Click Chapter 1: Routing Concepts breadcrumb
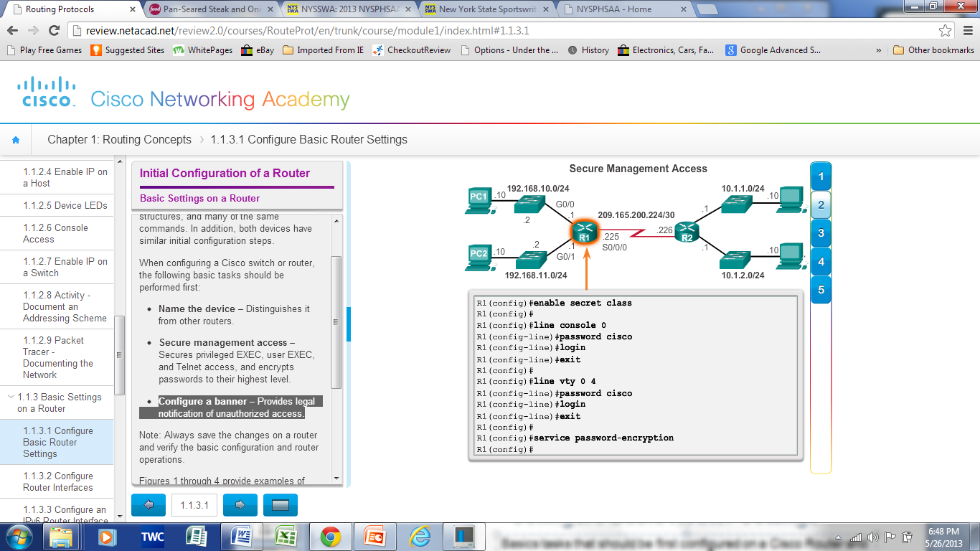Viewport: 980px width, 551px height. 119,140
